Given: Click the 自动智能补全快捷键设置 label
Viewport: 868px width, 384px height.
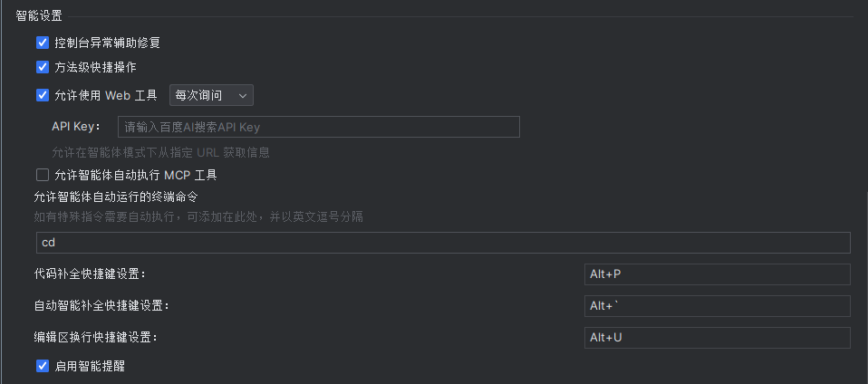Looking at the screenshot, I should pos(101,305).
